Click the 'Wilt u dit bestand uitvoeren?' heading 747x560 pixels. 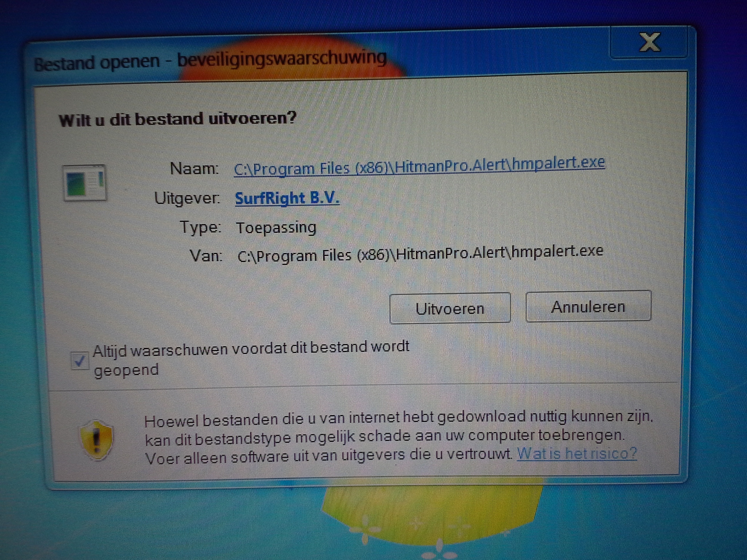[177, 119]
